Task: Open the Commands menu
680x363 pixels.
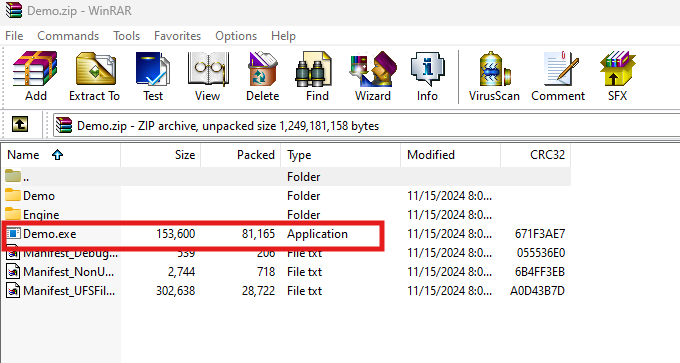Action: 68,36
